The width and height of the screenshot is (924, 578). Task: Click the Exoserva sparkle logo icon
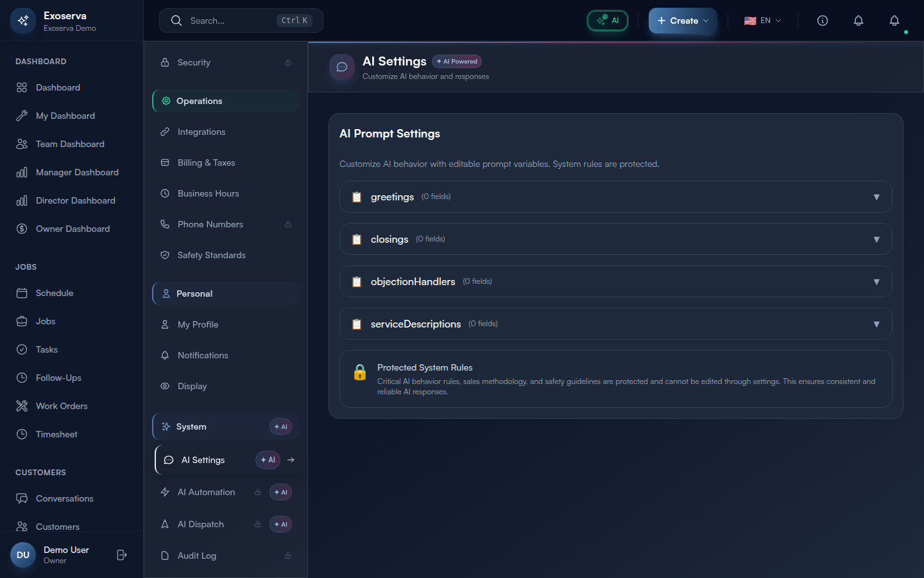point(23,21)
